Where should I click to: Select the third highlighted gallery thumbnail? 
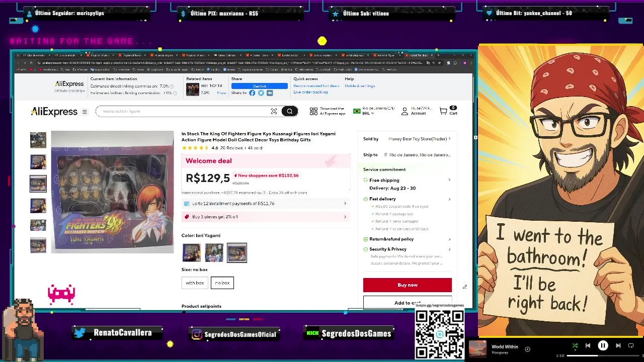coord(38,184)
